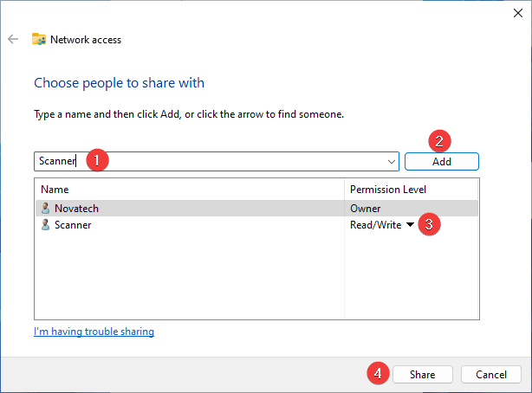The height and width of the screenshot is (393, 532).
Task: Click the red step 2 marker above Add
Action: [x=442, y=140]
